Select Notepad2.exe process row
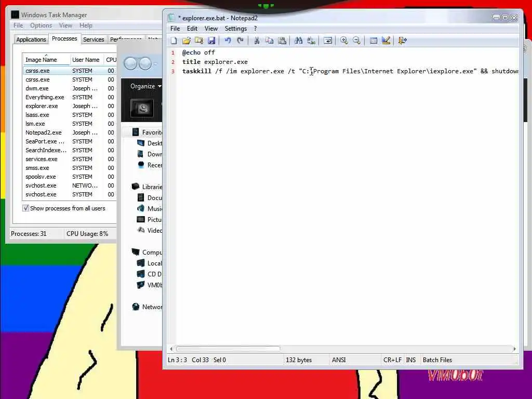The width and height of the screenshot is (532, 399). coord(70,132)
